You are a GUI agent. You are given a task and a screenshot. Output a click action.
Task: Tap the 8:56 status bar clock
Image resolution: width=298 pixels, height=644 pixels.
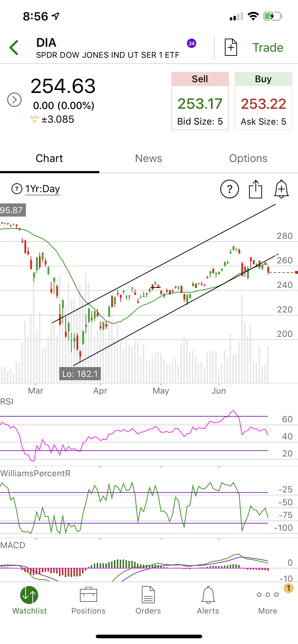35,17
